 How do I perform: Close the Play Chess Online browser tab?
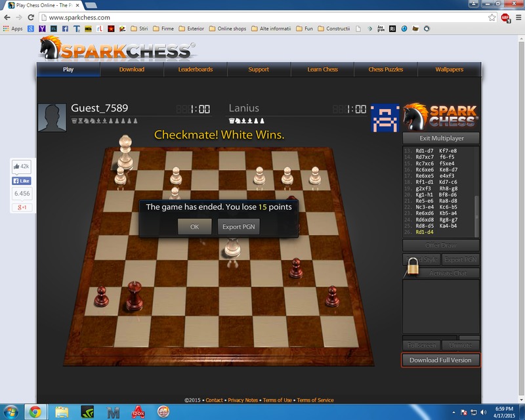(x=77, y=5)
